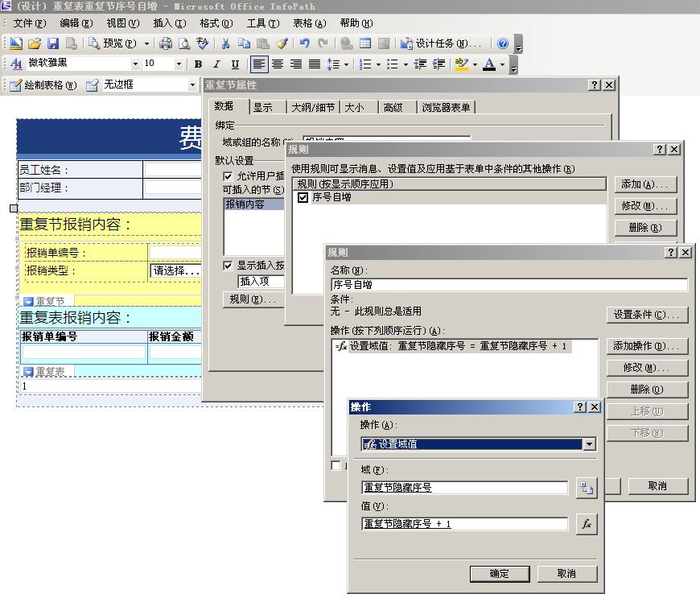Click the highlight color swatch button
700x598 pixels.
460,64
